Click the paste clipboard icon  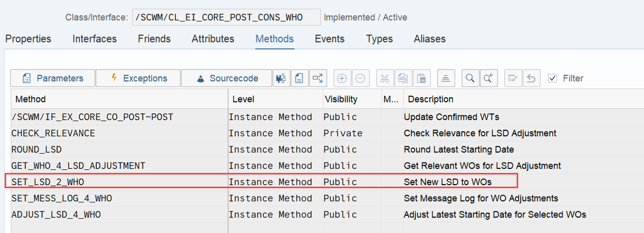421,78
